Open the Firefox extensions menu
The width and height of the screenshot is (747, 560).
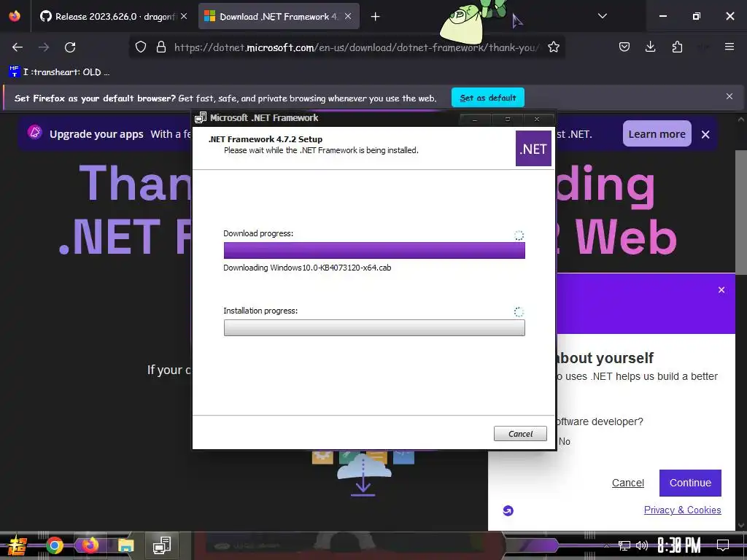coord(677,47)
